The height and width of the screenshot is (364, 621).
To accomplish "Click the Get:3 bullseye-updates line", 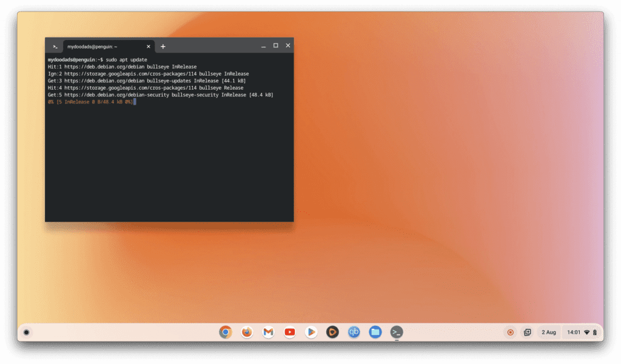I will (147, 81).
